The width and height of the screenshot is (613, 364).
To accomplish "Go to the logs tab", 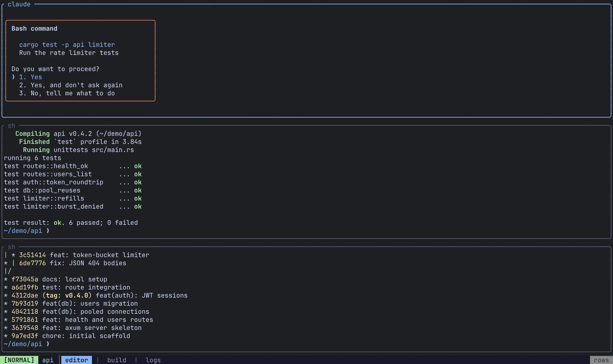I will (153, 360).
